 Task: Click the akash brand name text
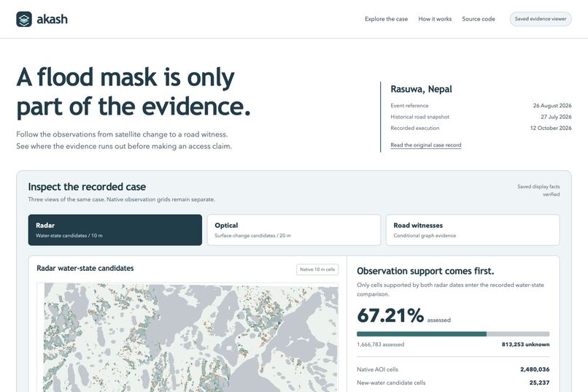[52, 19]
